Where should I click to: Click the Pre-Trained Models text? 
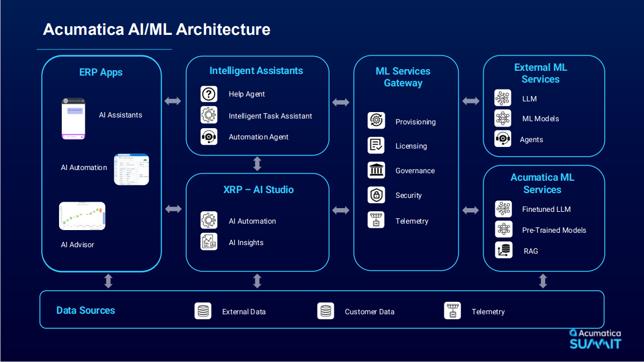(554, 230)
